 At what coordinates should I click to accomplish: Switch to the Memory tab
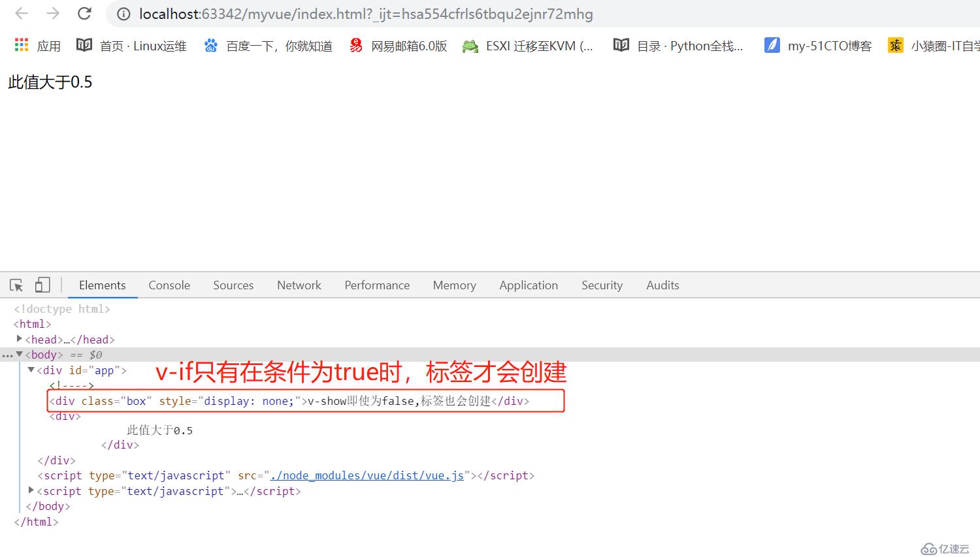tap(454, 285)
